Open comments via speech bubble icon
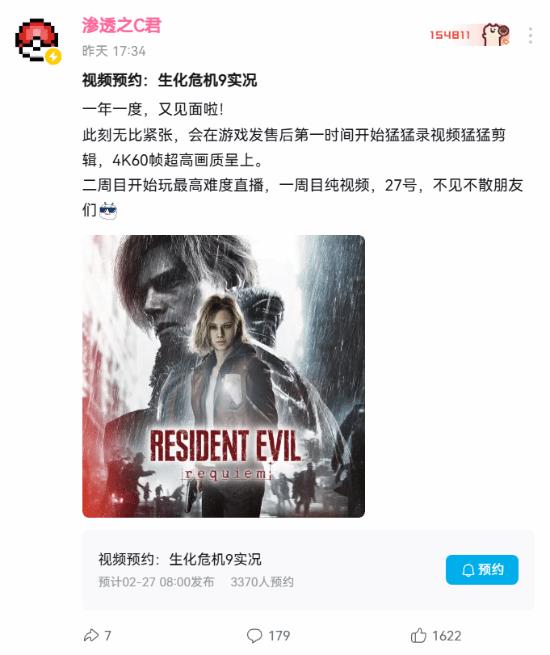This screenshot has height=655, width=550. pos(254,635)
